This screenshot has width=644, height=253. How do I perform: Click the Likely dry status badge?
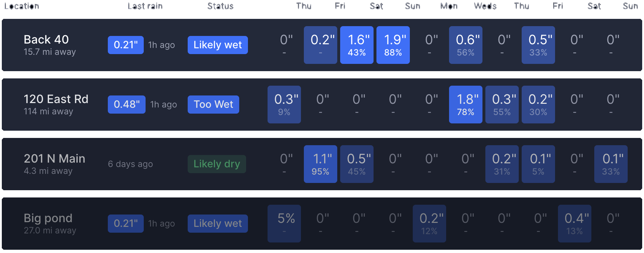217,164
